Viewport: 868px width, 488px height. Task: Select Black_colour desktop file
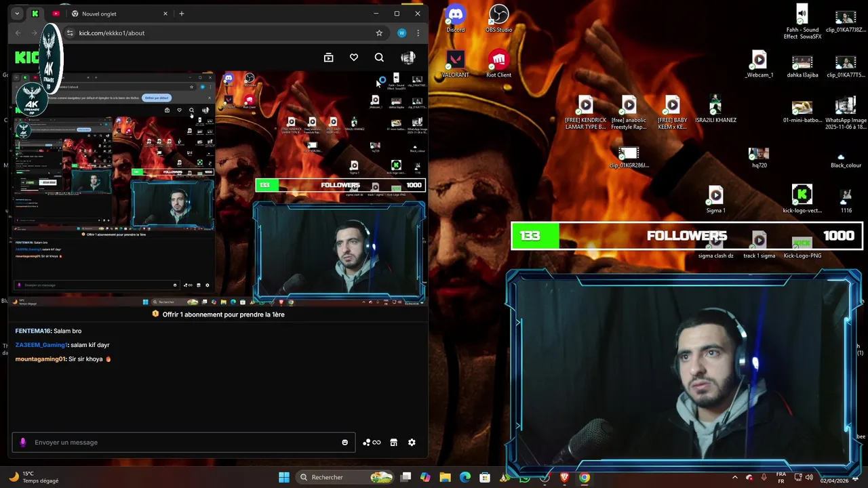click(846, 159)
